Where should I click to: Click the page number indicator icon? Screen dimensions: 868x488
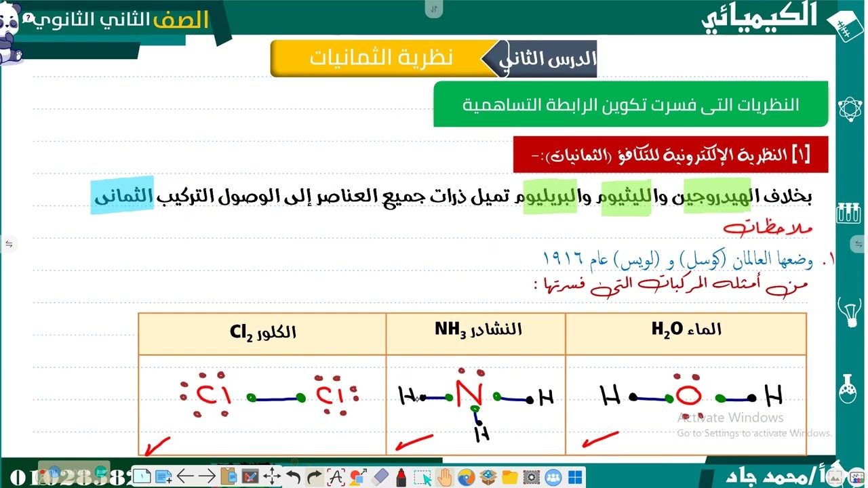pos(141,477)
